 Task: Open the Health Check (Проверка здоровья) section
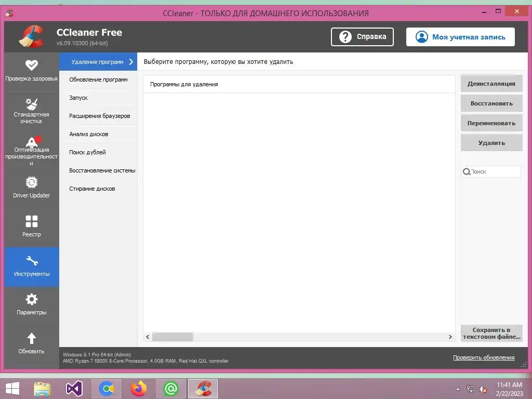[32, 71]
